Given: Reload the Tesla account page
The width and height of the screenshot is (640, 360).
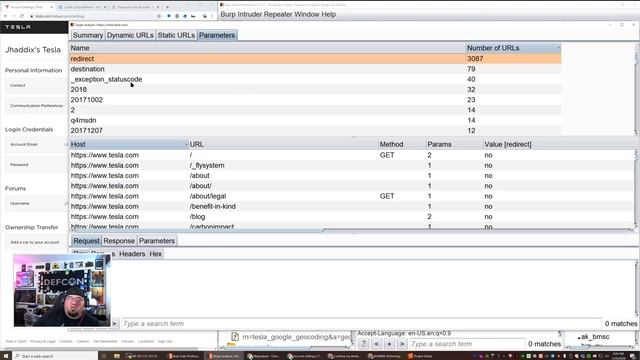Looking at the screenshot, I should pyautogui.click(x=22, y=16).
